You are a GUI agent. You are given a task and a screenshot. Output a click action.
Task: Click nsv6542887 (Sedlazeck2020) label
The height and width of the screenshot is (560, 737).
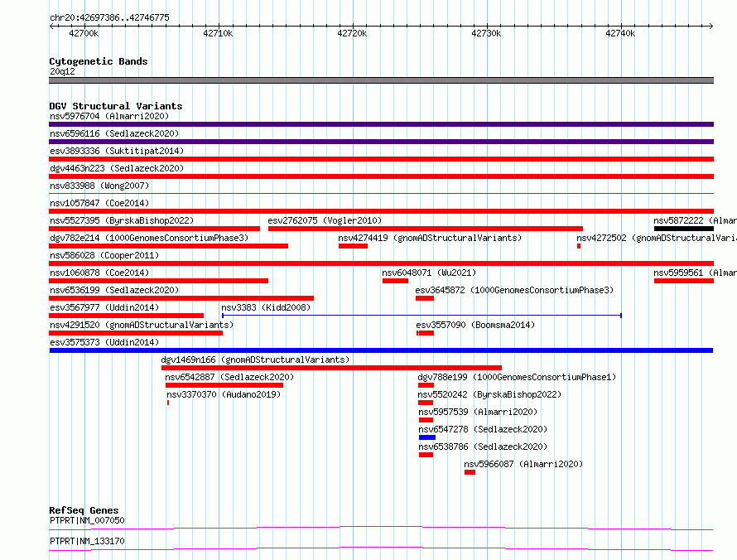229,377
